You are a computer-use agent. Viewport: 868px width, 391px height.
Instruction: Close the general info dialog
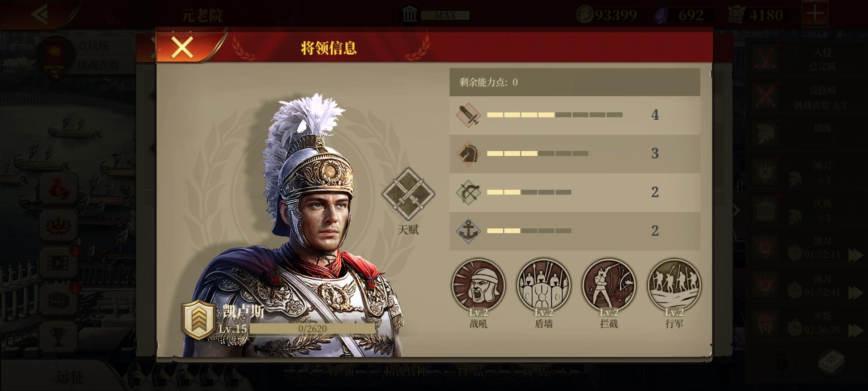[182, 47]
